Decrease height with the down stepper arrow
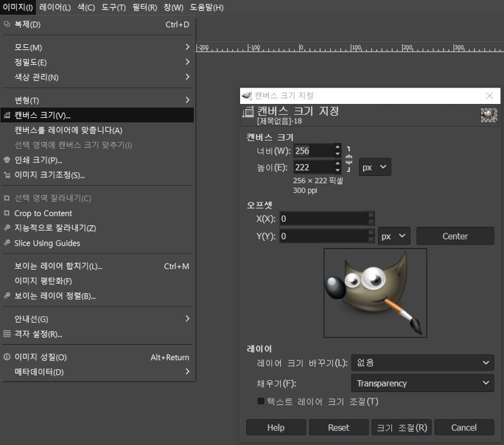The width and height of the screenshot is (504, 445). click(x=338, y=171)
